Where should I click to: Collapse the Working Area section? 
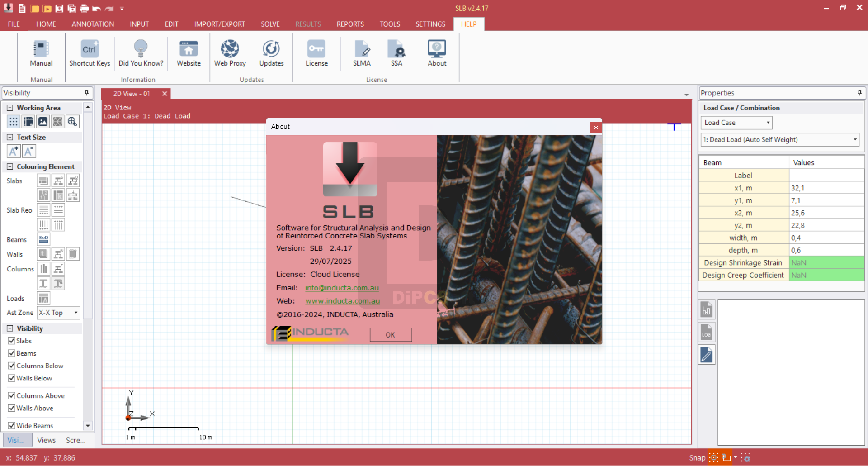pyautogui.click(x=10, y=108)
